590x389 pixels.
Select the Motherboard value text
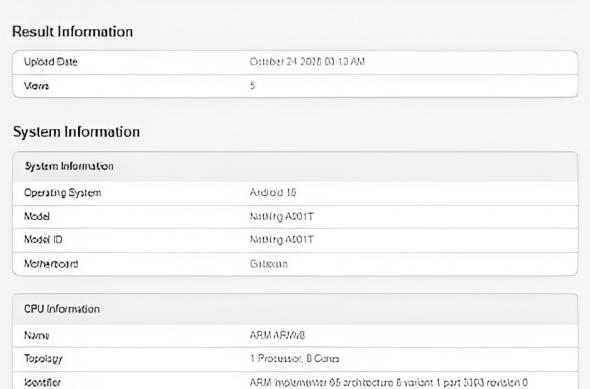pos(269,264)
